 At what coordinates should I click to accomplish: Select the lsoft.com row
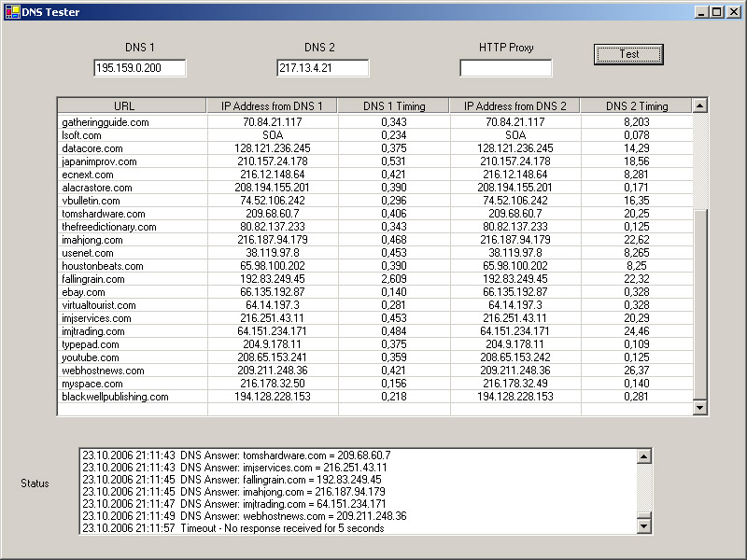pos(375,135)
